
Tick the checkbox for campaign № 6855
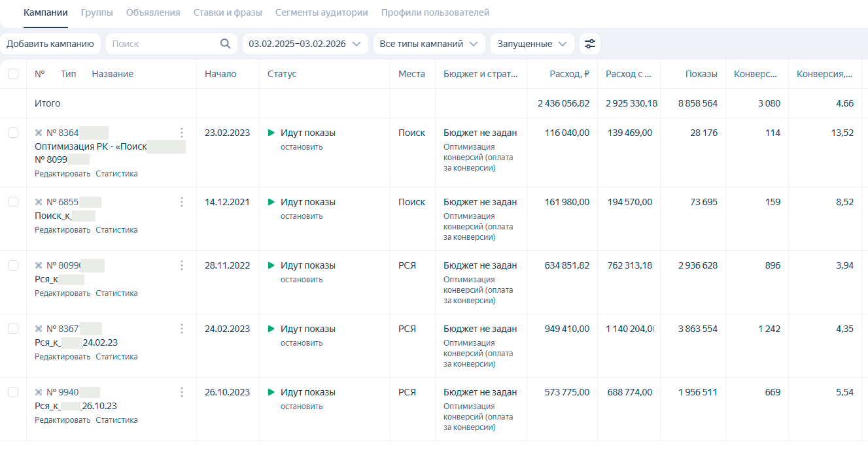click(x=13, y=202)
